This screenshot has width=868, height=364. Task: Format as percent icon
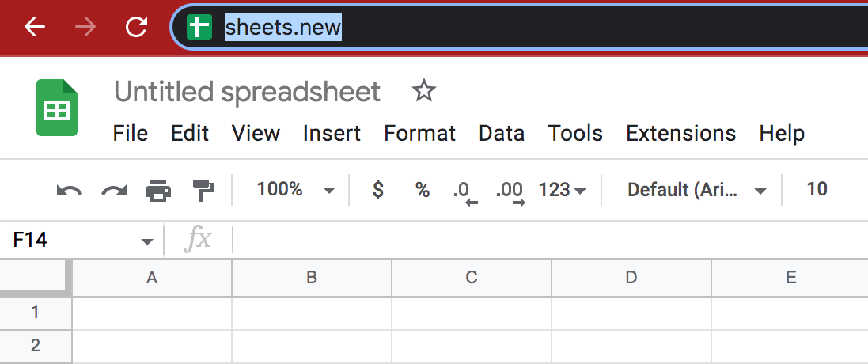(423, 190)
